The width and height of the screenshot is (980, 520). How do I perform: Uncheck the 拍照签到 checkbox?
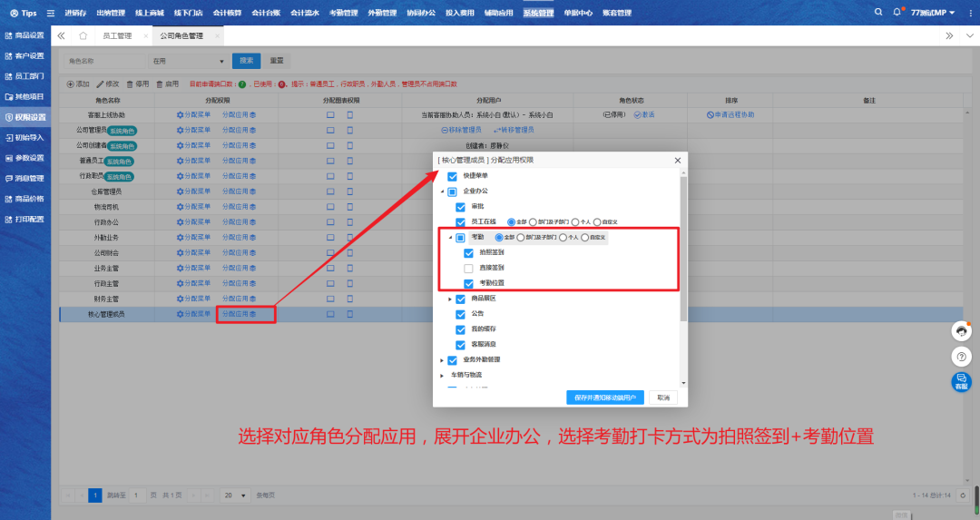point(468,253)
